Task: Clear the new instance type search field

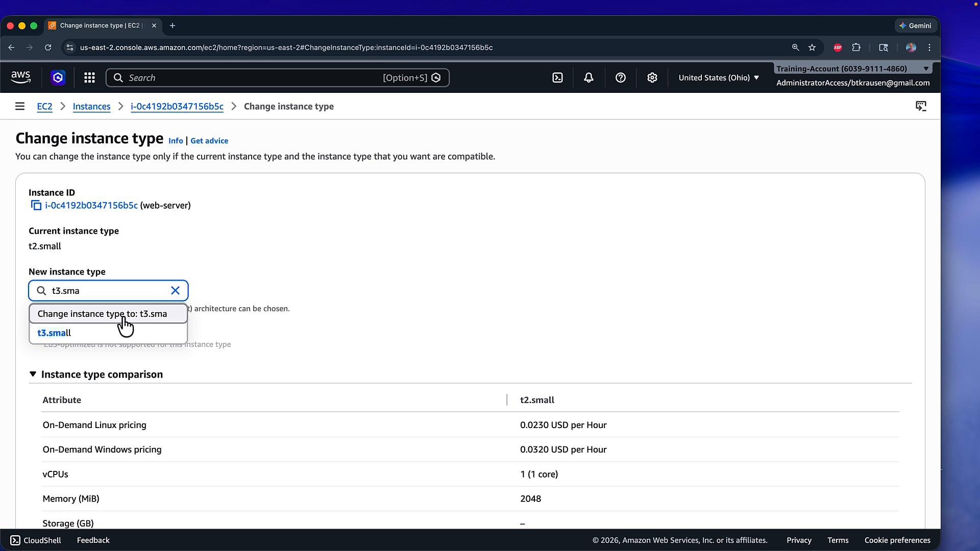Action: 175,290
